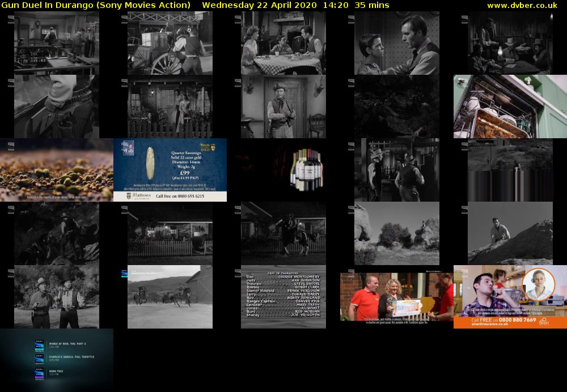
Task: Open the boulders and tree landscape thumbnail
Action: [x=397, y=233]
